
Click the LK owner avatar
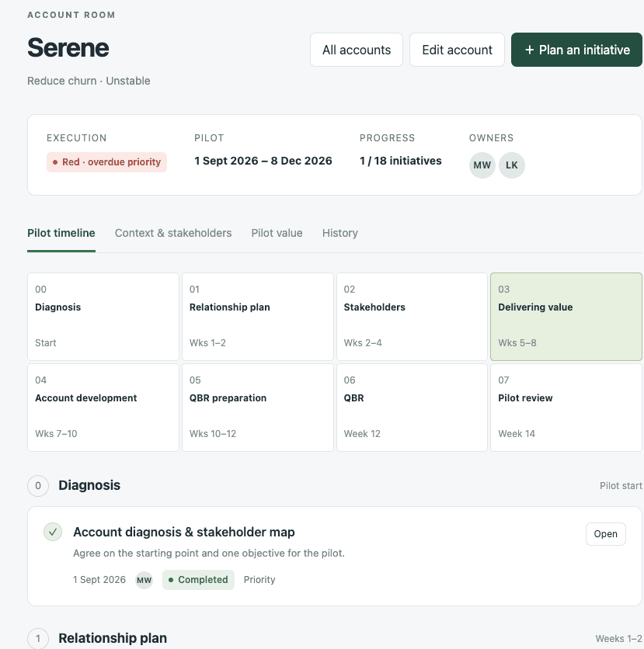coord(512,165)
